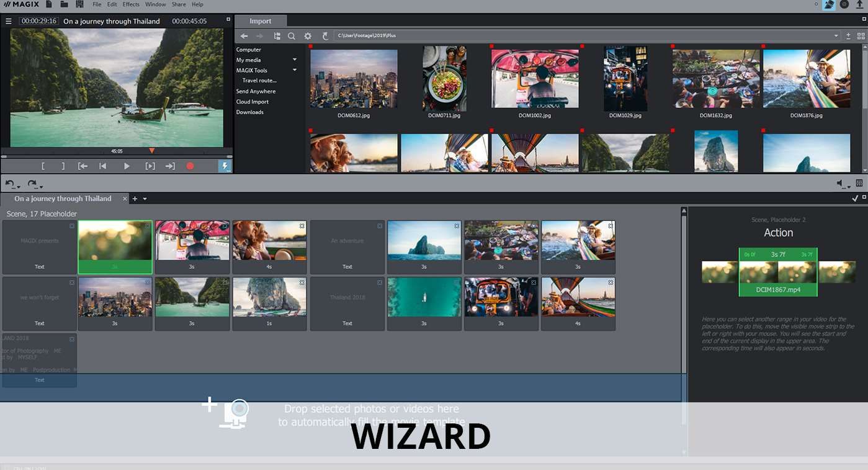868x470 pixels.
Task: Open Cloud Import in the sidebar
Action: pos(253,102)
